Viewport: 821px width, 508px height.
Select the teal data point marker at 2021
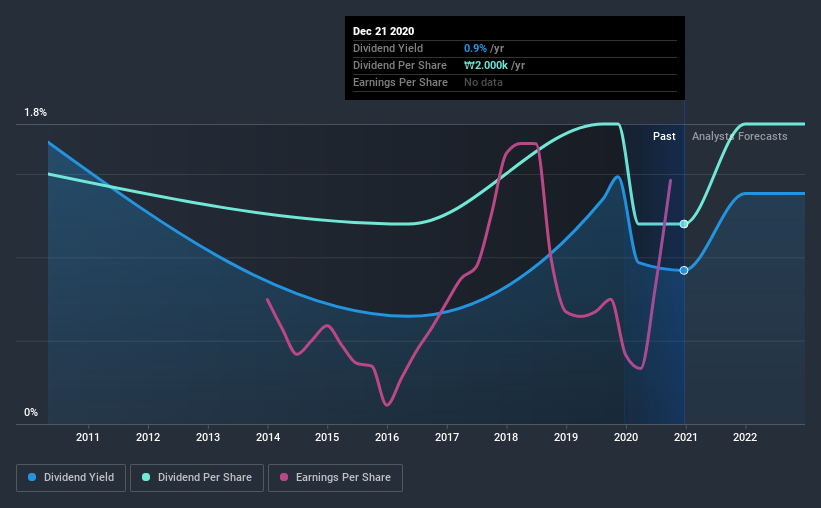point(684,224)
